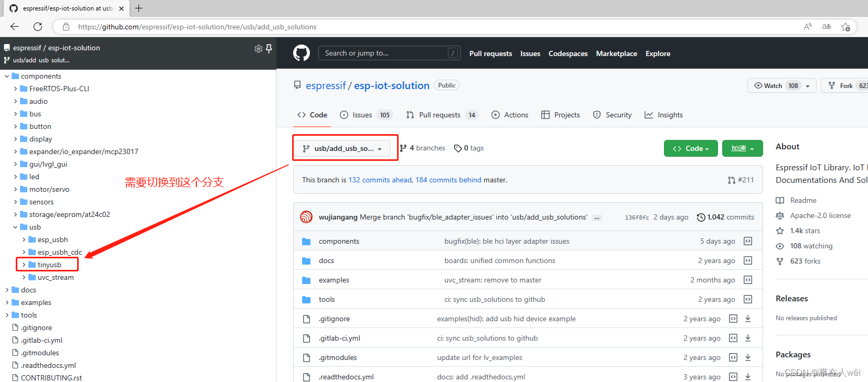Click the branches fork icon
Viewport: 868px width, 382px height.
pos(403,148)
